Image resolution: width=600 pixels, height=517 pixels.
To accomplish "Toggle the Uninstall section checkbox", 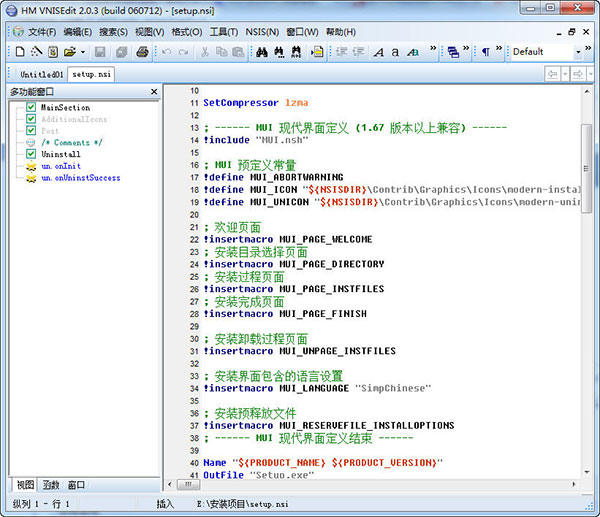I will (31, 155).
